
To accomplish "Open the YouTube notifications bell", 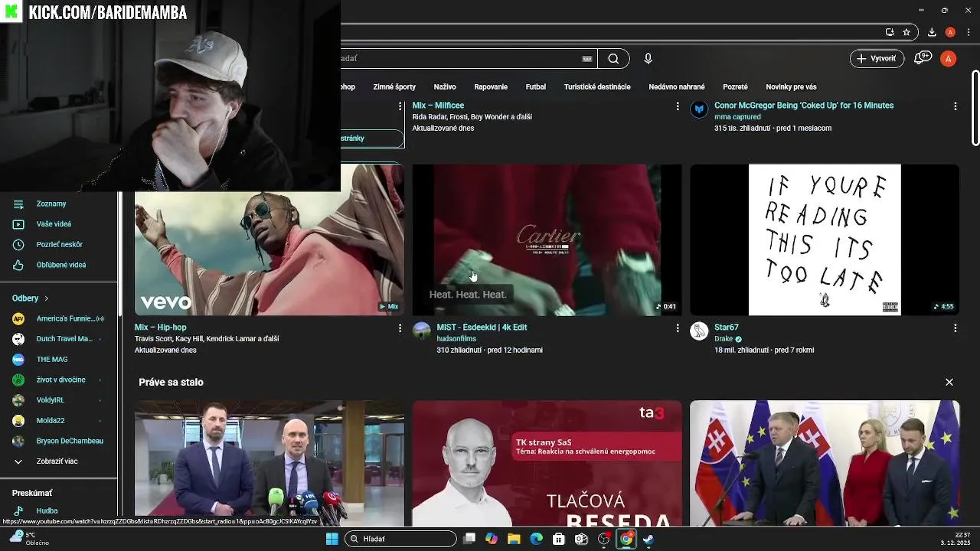I will (x=923, y=58).
